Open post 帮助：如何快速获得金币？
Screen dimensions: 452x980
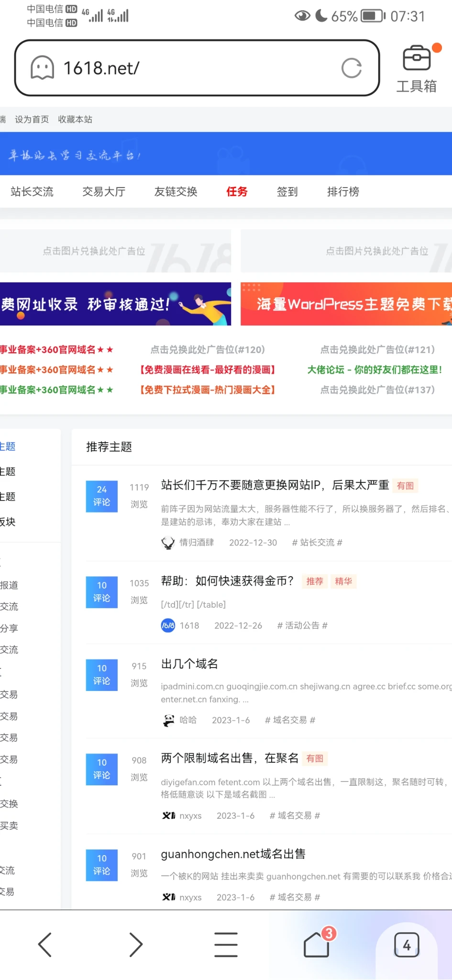click(227, 581)
